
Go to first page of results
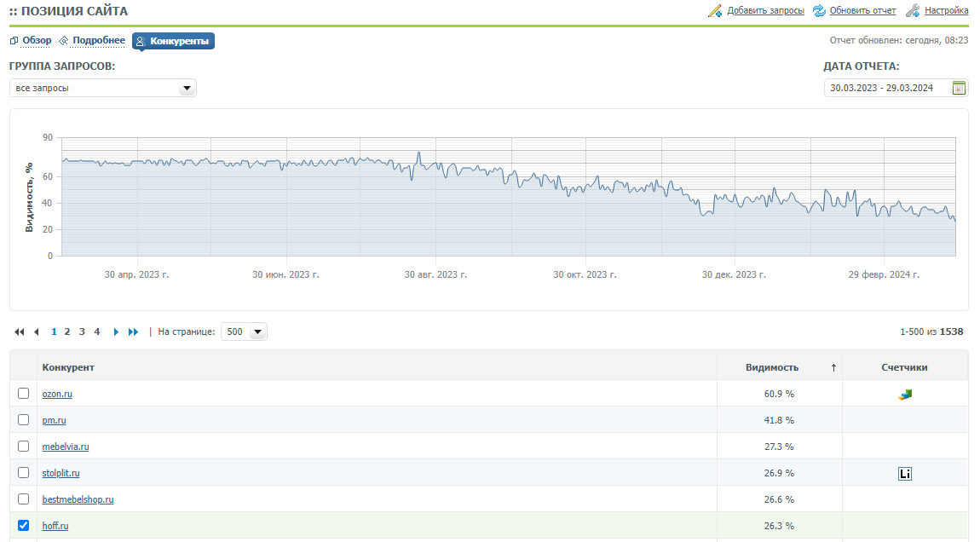20,332
